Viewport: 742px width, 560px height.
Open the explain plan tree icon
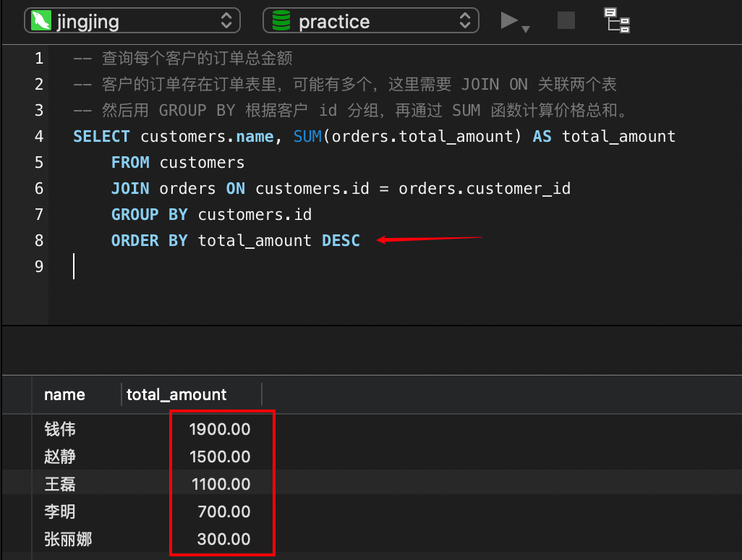pos(617,20)
